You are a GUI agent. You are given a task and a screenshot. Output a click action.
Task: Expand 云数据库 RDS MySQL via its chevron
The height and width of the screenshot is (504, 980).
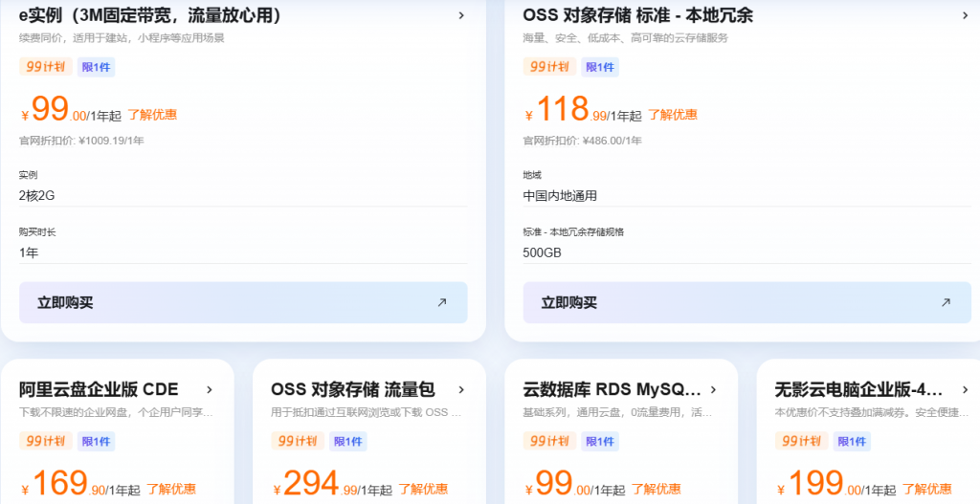[x=713, y=390]
